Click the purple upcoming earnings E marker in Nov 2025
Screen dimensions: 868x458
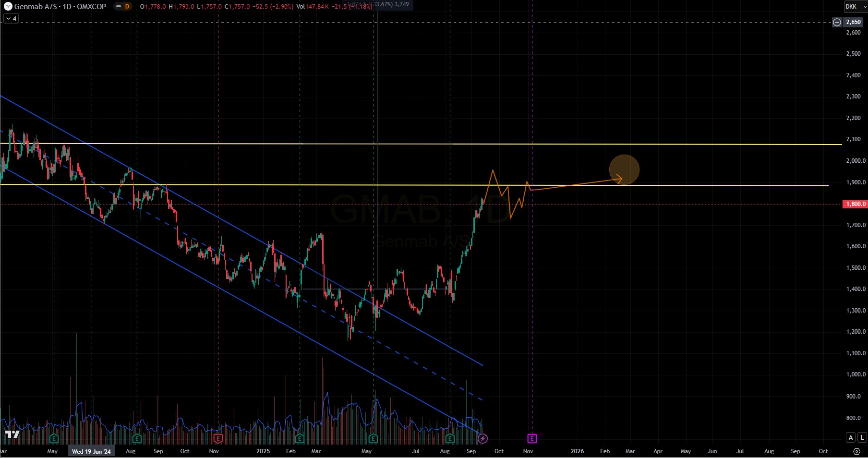[532, 438]
